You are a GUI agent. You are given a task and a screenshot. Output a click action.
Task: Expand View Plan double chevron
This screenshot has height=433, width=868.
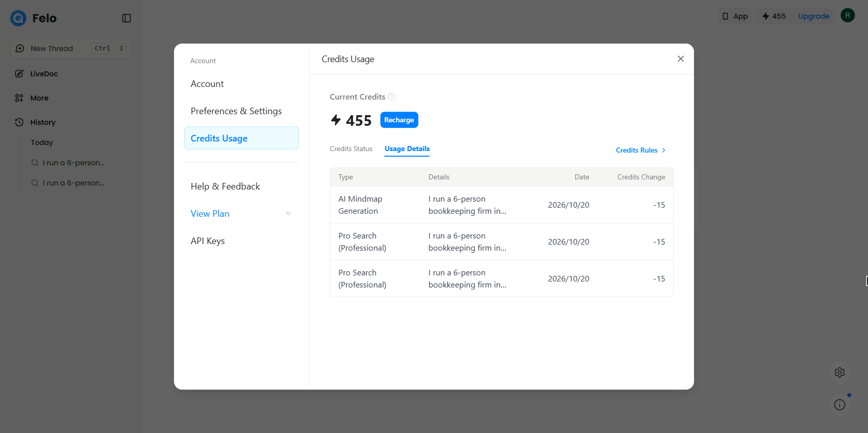tap(288, 213)
